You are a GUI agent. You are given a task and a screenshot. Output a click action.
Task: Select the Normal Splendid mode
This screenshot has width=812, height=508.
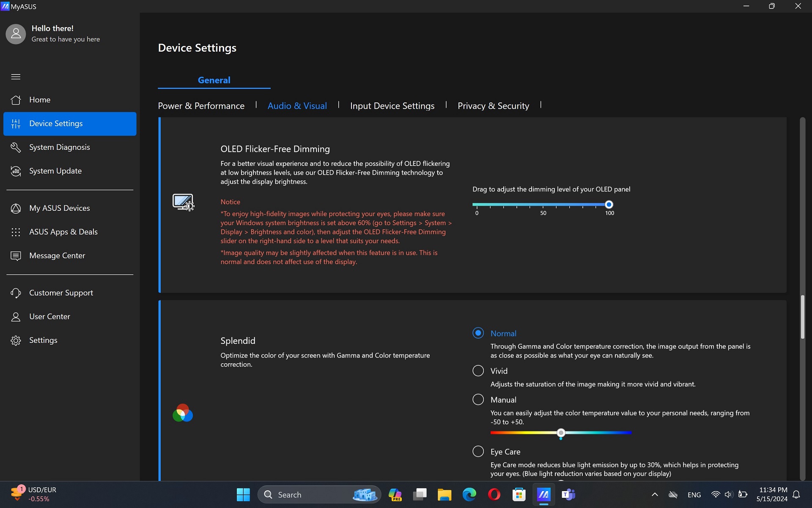[478, 333]
